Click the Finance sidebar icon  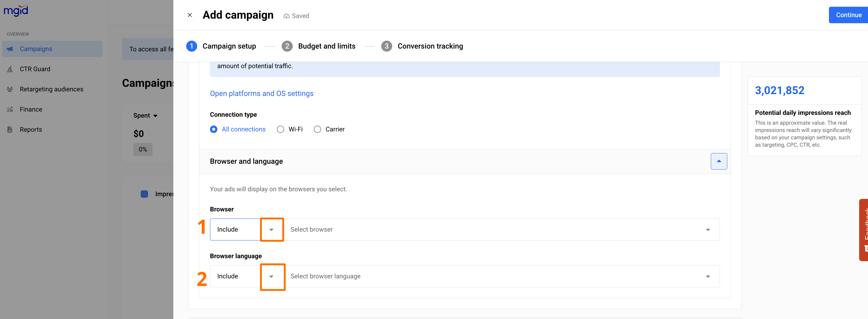click(x=10, y=110)
